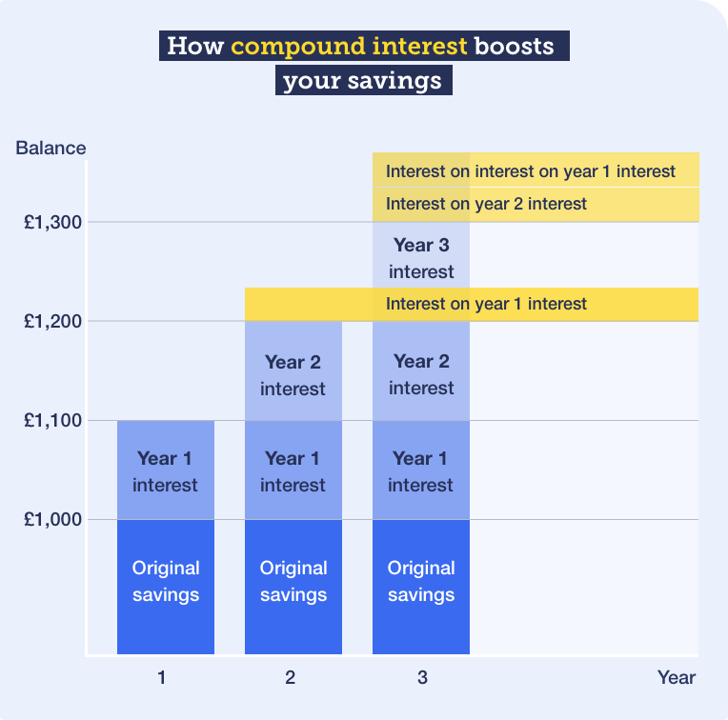Select 'Year 1 interest' block in year 2 column
Screen dimensions: 728x720
tap(293, 470)
